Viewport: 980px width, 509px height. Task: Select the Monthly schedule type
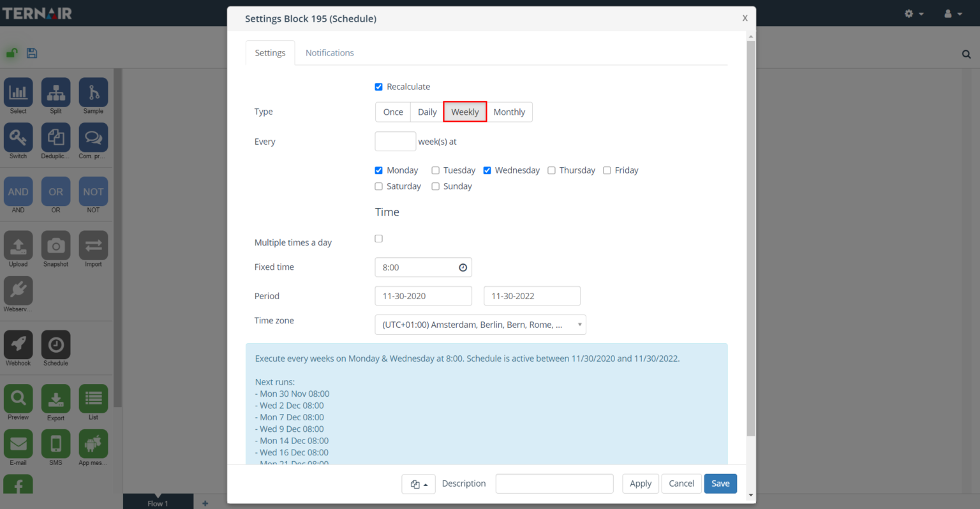tap(509, 112)
